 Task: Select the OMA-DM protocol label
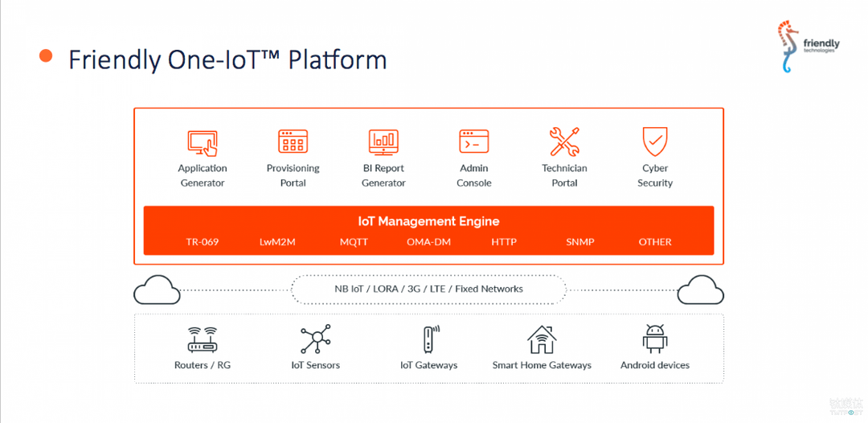(428, 242)
